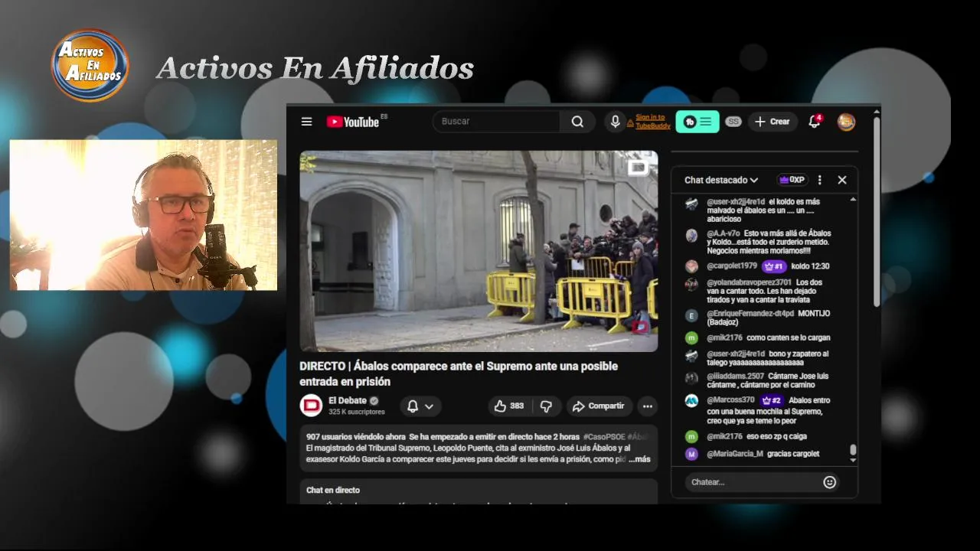The width and height of the screenshot is (980, 551).
Task: Click the @yolandabravoperez3701 username
Action: [749, 282]
